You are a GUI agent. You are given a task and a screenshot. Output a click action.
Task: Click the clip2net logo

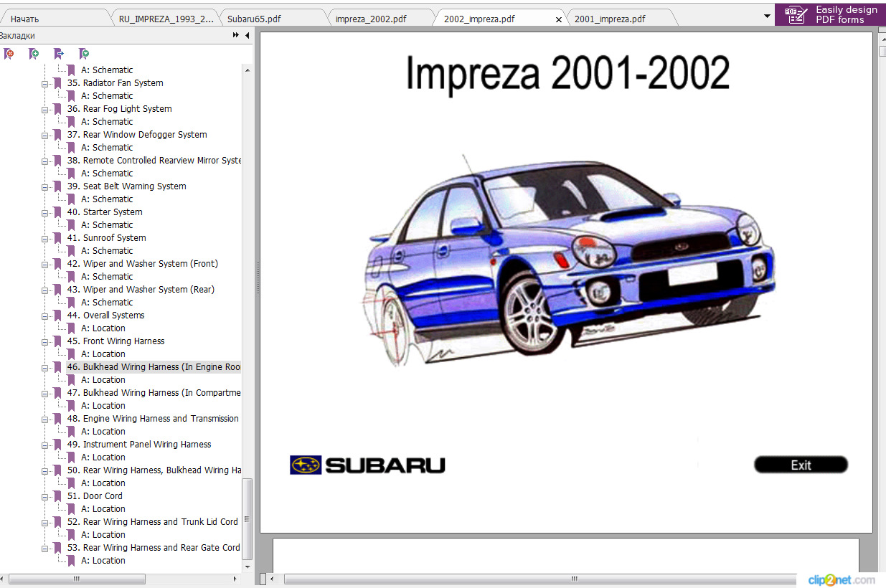pyautogui.click(x=842, y=579)
